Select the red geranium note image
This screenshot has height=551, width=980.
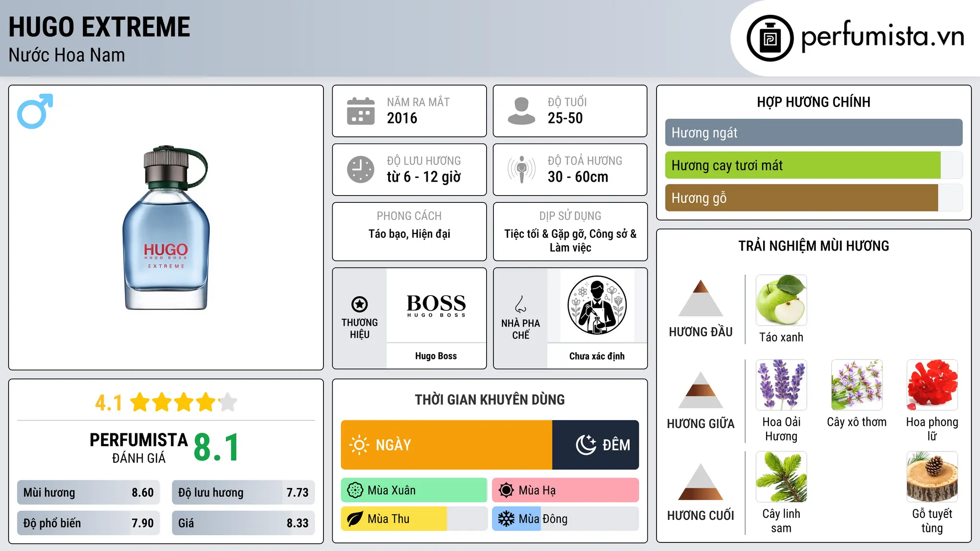932,385
